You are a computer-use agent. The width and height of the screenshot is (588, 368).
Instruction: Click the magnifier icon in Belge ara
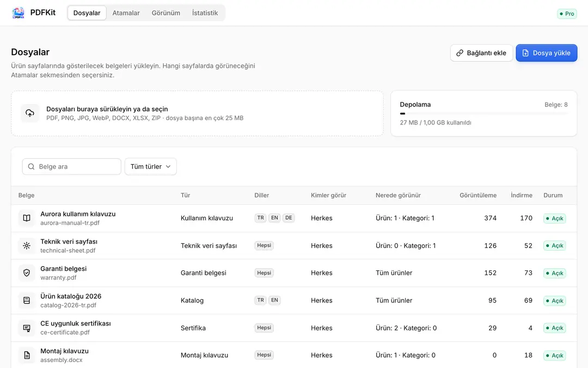pos(31,166)
